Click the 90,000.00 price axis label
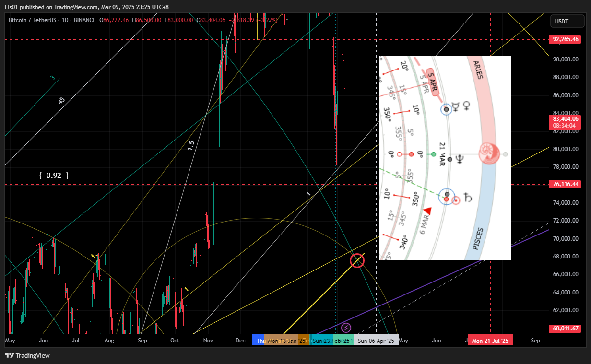 [566, 59]
